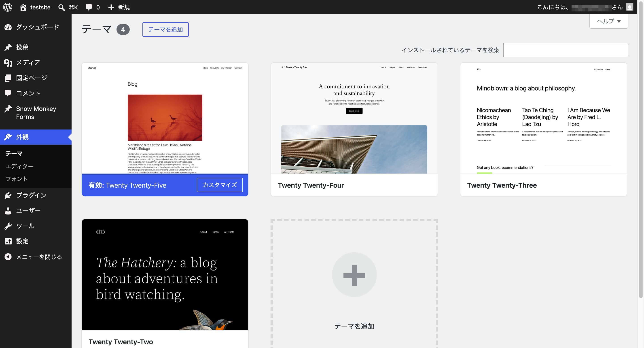
Task: Select the Twenty Twenty-Five theme screenshot
Action: point(165,118)
